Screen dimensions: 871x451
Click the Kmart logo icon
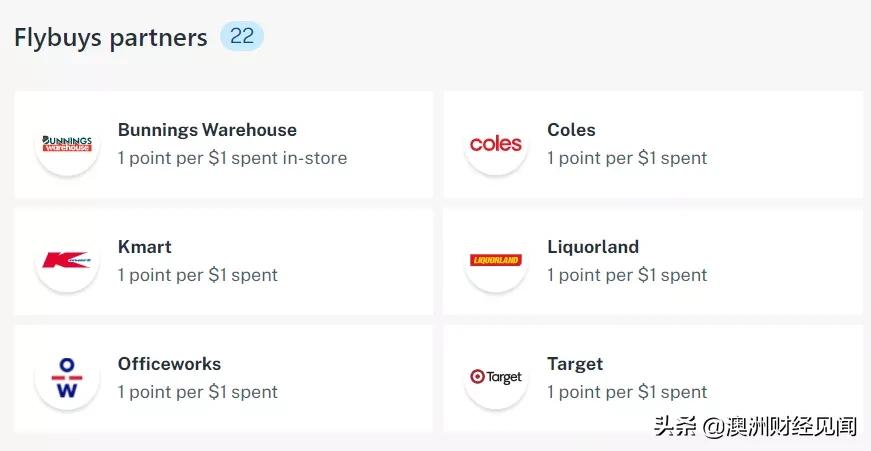(x=67, y=261)
